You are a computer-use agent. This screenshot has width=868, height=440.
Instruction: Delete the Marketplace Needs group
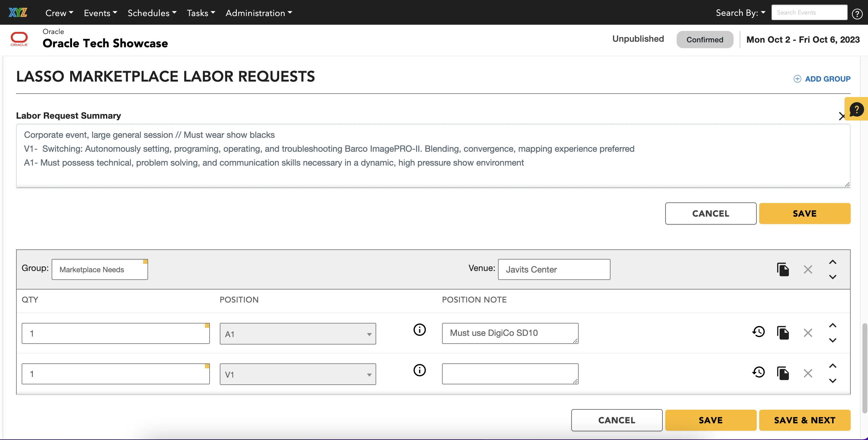pyautogui.click(x=808, y=269)
